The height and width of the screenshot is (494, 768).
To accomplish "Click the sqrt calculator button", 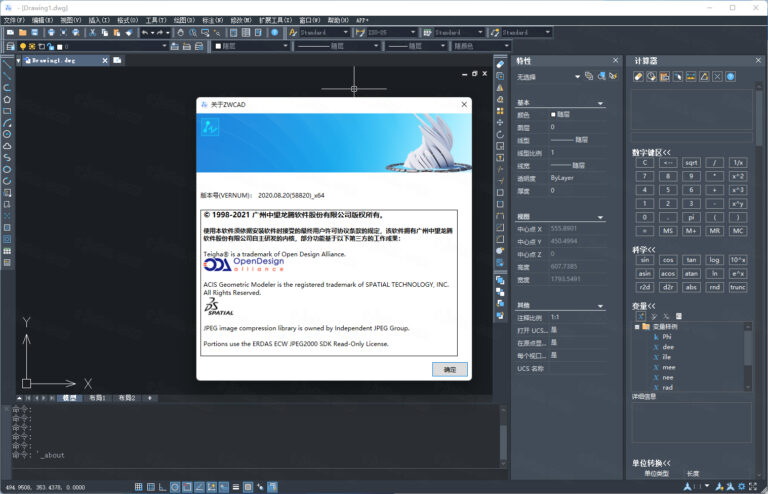I will [691, 163].
